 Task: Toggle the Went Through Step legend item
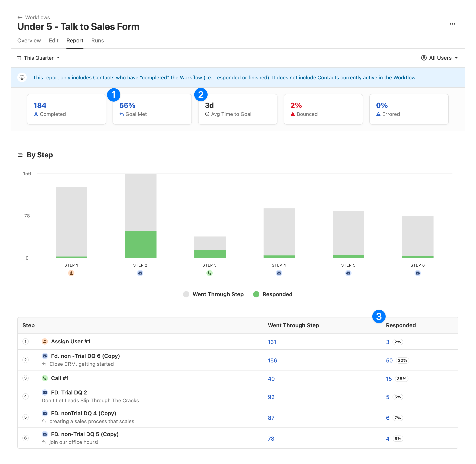tap(213, 294)
